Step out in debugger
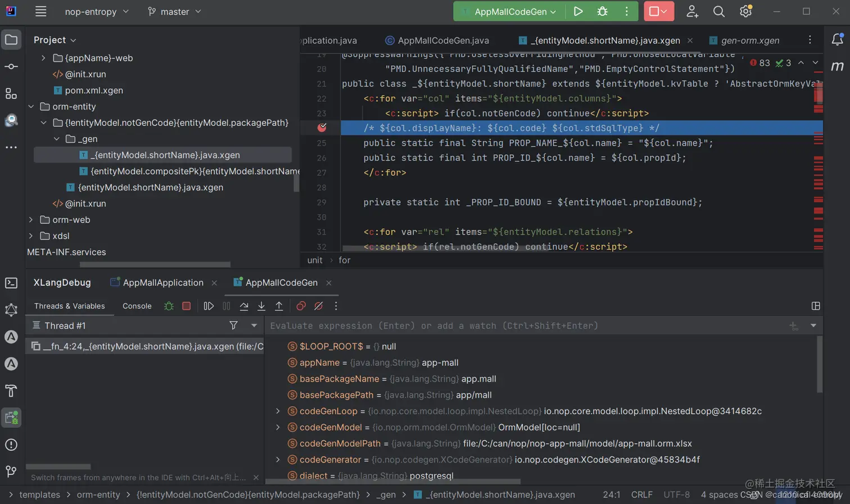 pyautogui.click(x=279, y=306)
